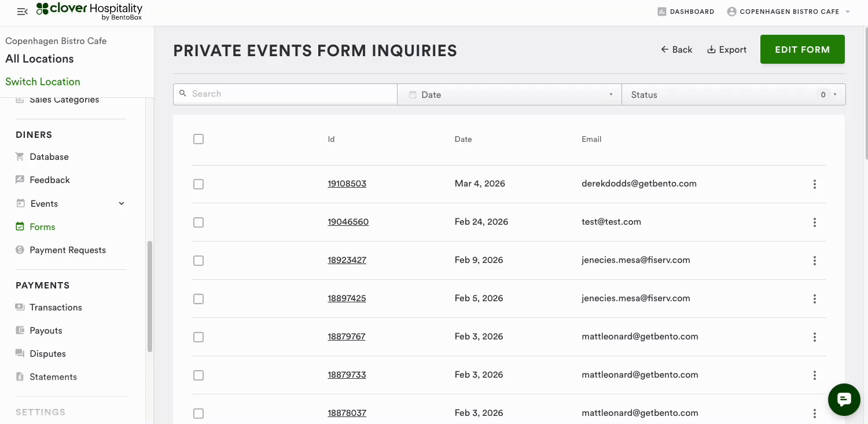
Task: Collapse the sidebar with the menu icon
Action: pyautogui.click(x=22, y=12)
